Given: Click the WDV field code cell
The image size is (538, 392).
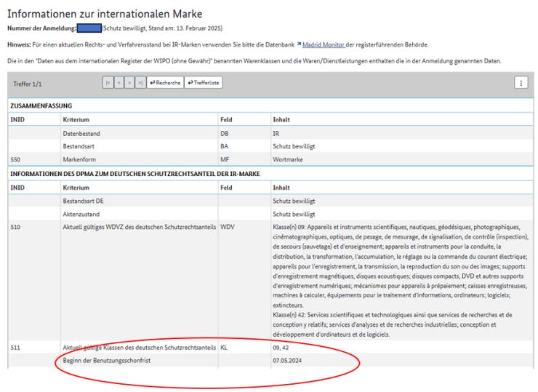Looking at the screenshot, I should 227,227.
